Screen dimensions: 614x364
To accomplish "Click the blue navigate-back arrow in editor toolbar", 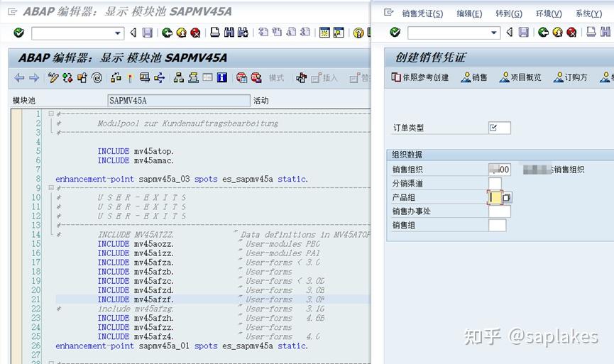I will (x=19, y=78).
